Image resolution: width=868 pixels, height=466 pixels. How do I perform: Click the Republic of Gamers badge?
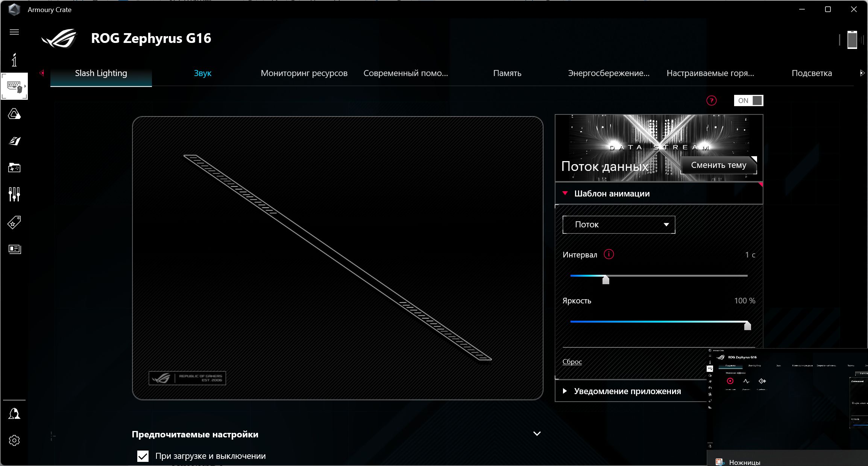coord(187,378)
